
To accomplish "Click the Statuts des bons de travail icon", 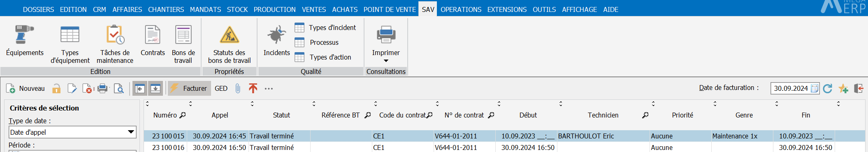I will pyautogui.click(x=229, y=35).
